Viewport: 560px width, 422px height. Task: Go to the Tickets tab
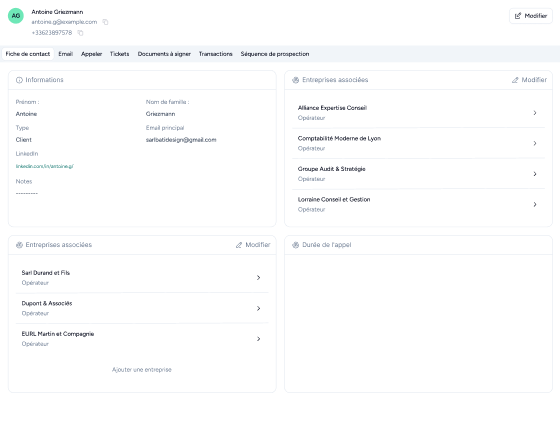(120, 54)
